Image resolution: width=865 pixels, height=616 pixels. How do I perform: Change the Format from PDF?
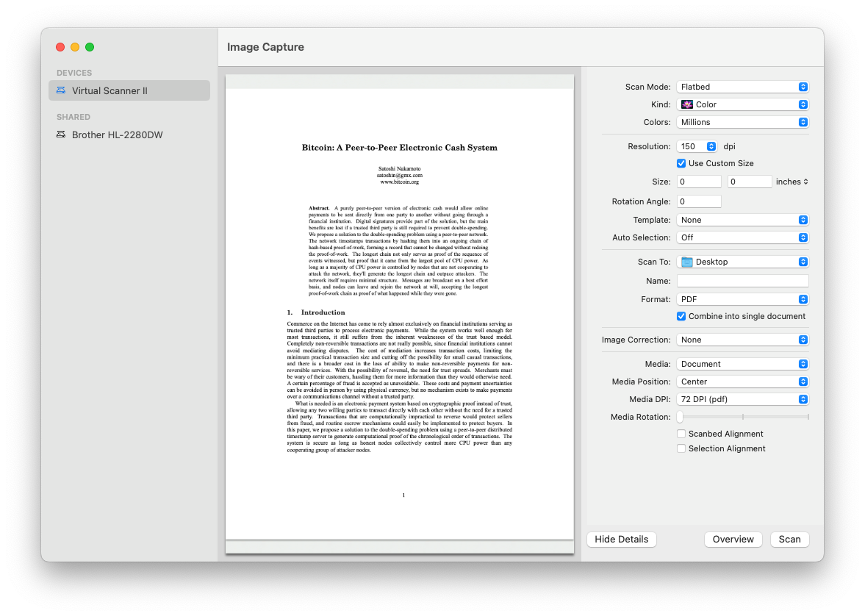[742, 299]
